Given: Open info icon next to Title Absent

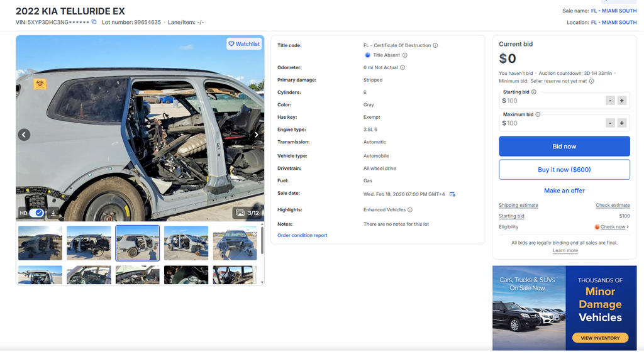Looking at the screenshot, I should click(404, 55).
